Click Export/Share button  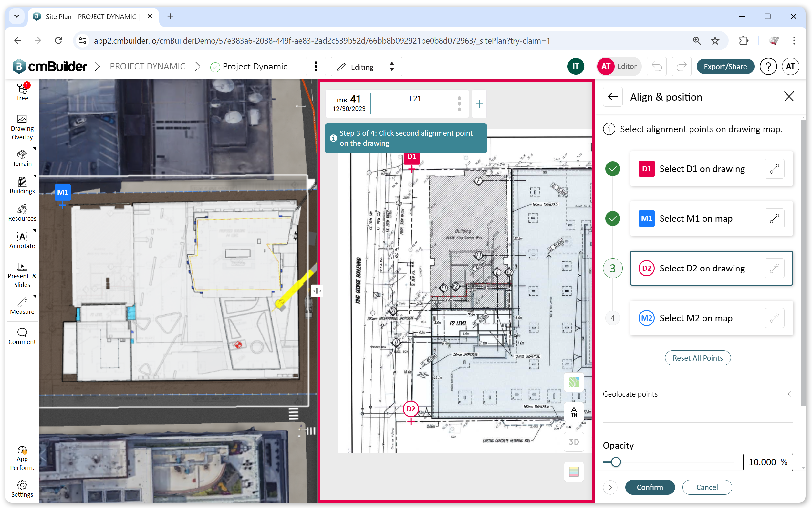tap(725, 67)
